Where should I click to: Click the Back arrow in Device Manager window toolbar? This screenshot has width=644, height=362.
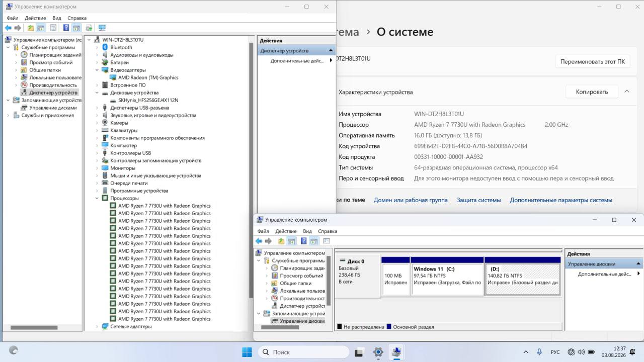(x=8, y=28)
